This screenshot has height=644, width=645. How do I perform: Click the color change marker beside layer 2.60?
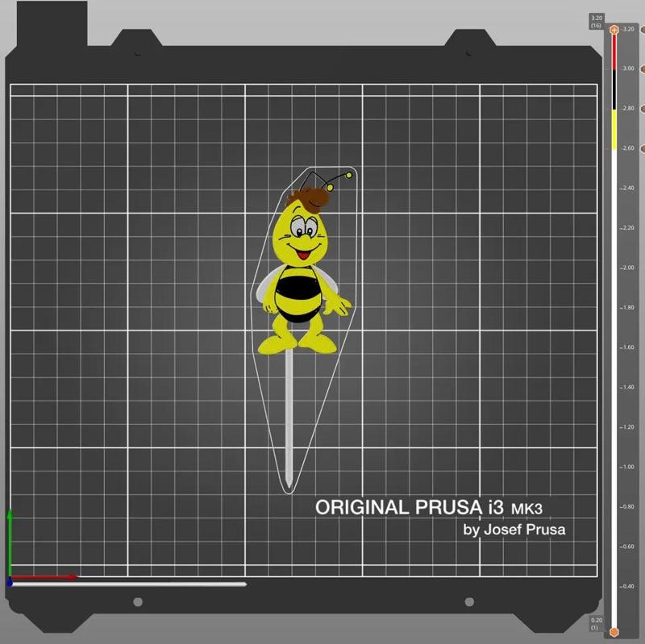(641, 148)
